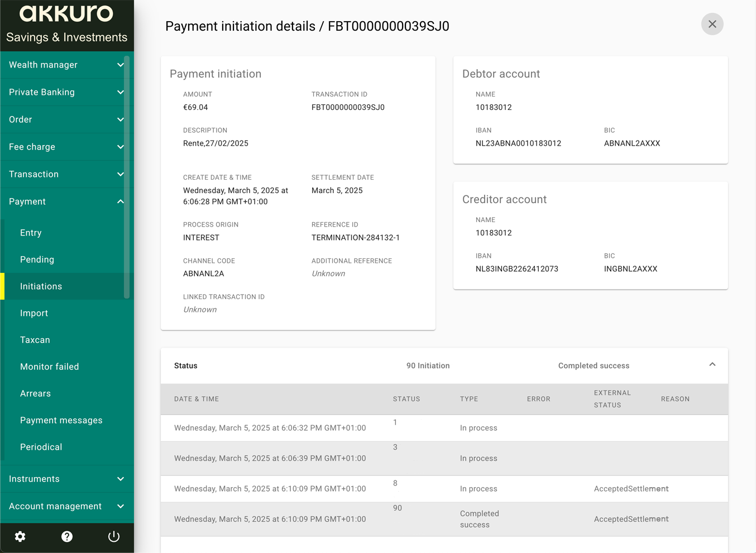Click process origin value INTEREST
756x553 pixels.
(x=201, y=238)
